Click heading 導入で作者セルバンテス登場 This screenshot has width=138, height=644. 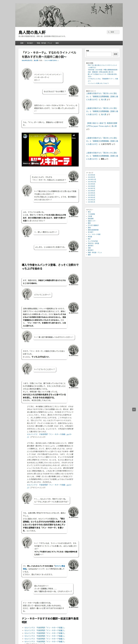[50, 267]
